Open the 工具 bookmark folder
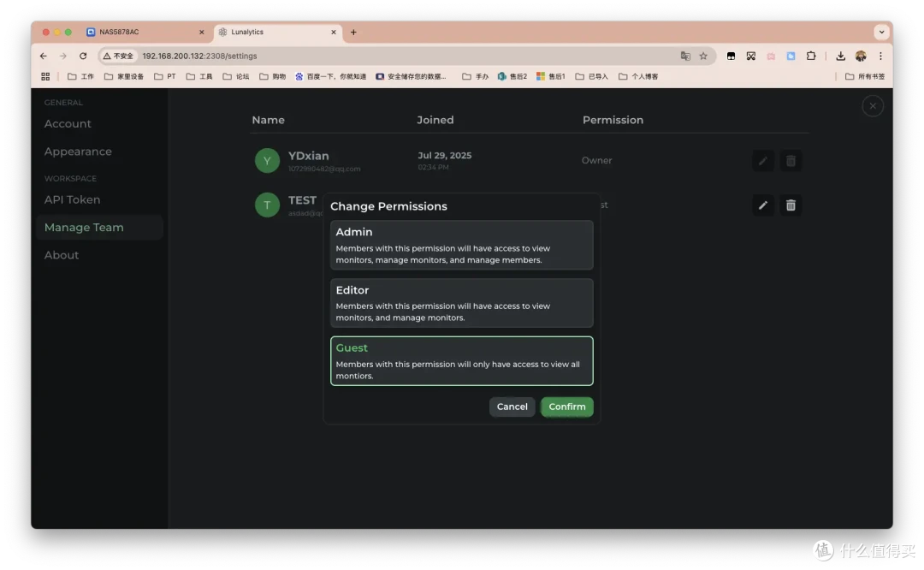 coord(198,77)
